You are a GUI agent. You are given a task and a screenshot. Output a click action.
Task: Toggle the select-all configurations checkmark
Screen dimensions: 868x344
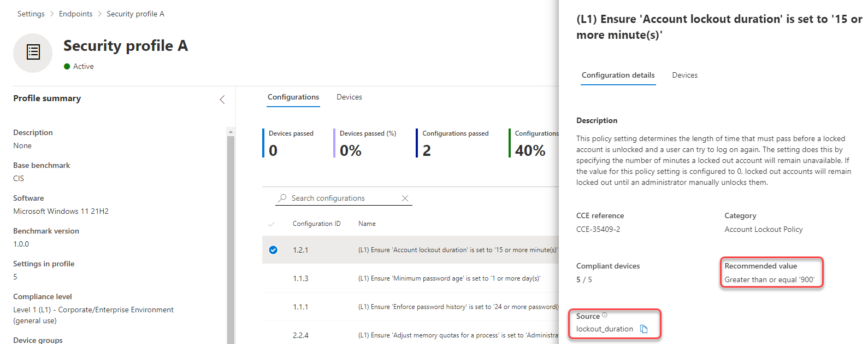pos(271,224)
